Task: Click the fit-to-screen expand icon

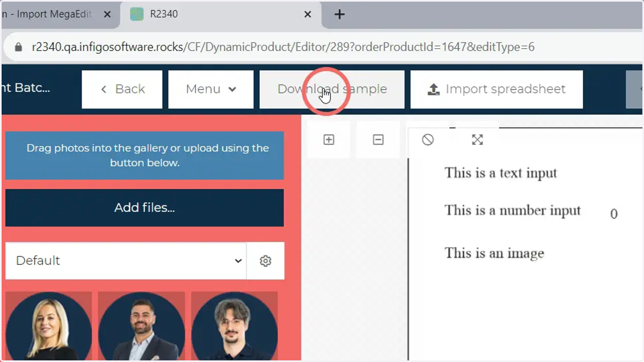Action: (477, 140)
